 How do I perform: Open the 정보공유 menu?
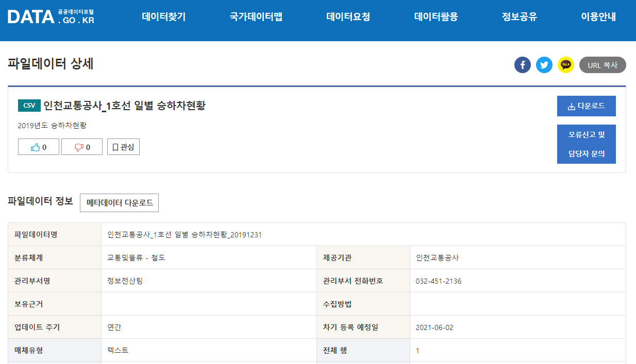(520, 16)
